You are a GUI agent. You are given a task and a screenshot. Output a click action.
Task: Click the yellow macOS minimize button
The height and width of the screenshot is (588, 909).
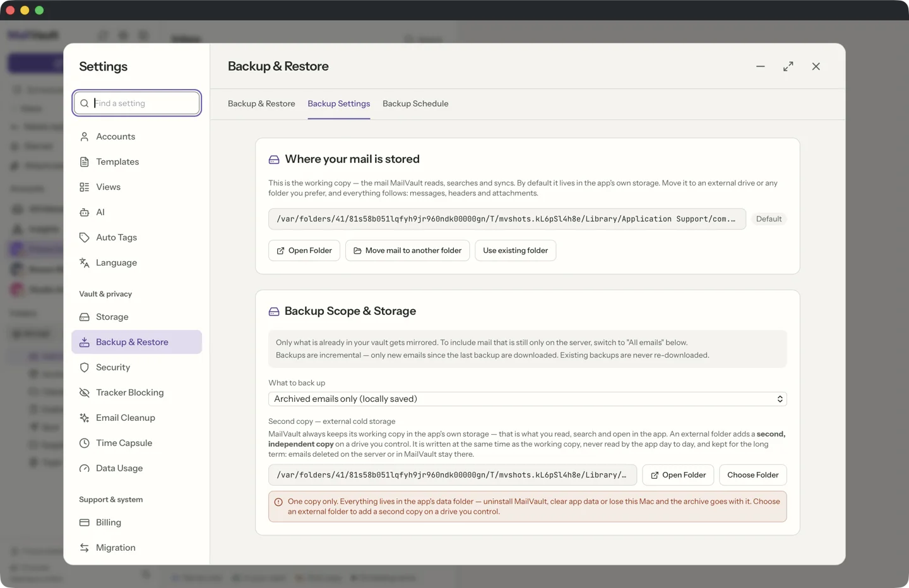point(25,10)
